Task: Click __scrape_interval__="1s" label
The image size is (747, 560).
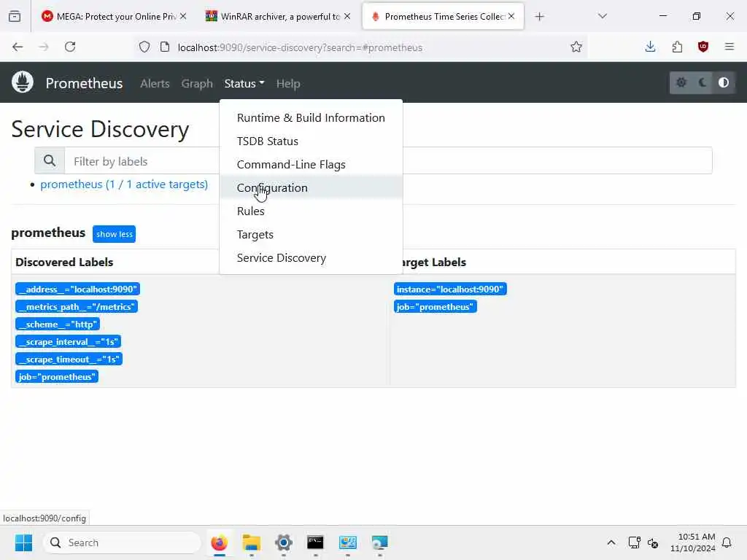Action: (x=68, y=341)
